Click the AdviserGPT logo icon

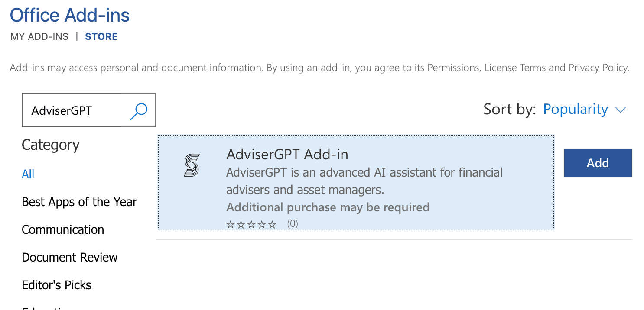192,165
